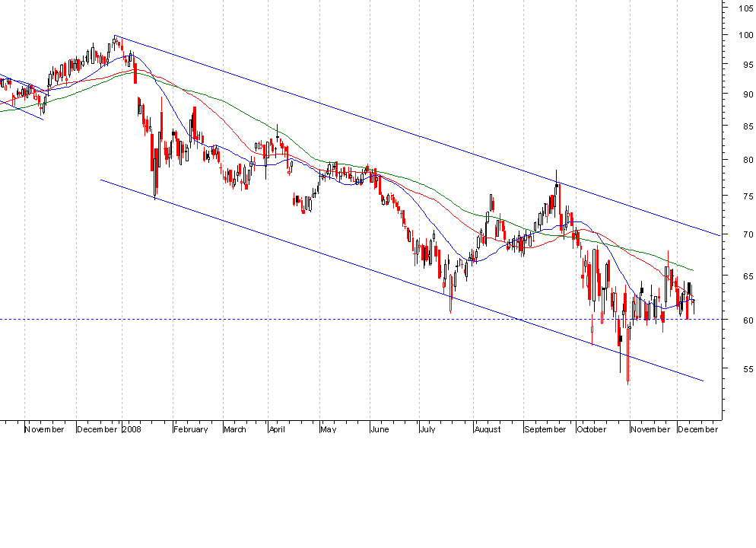Image resolution: width=756 pixels, height=548 pixels.
Task: Select the 80 value on the price scale
Action: coord(748,160)
